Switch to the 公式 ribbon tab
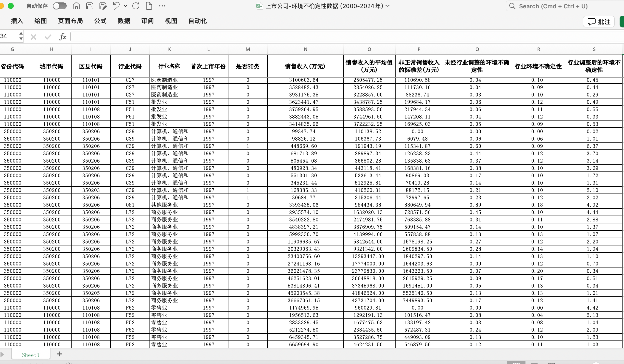This screenshot has height=364, width=624. click(x=100, y=21)
